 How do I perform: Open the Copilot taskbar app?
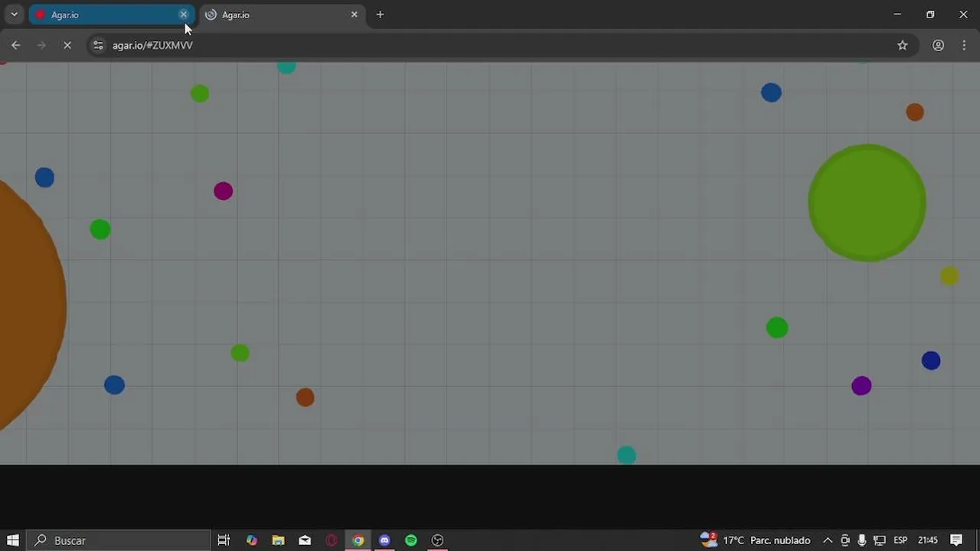click(252, 540)
